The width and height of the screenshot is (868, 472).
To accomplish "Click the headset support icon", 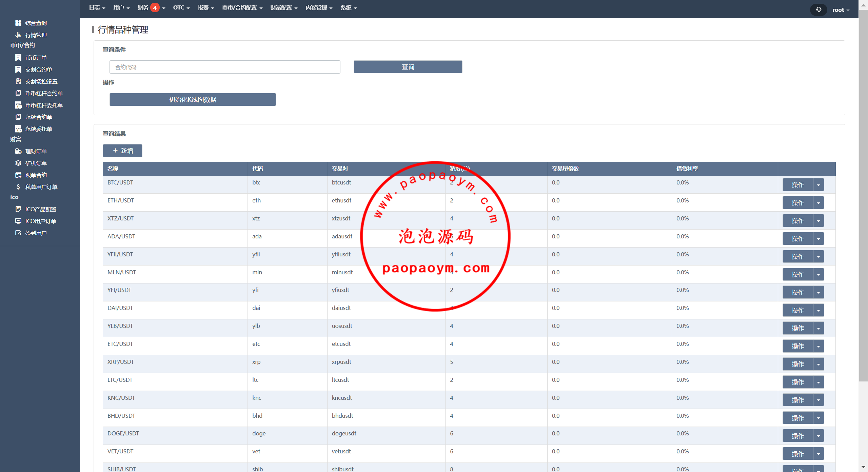I will pos(818,9).
